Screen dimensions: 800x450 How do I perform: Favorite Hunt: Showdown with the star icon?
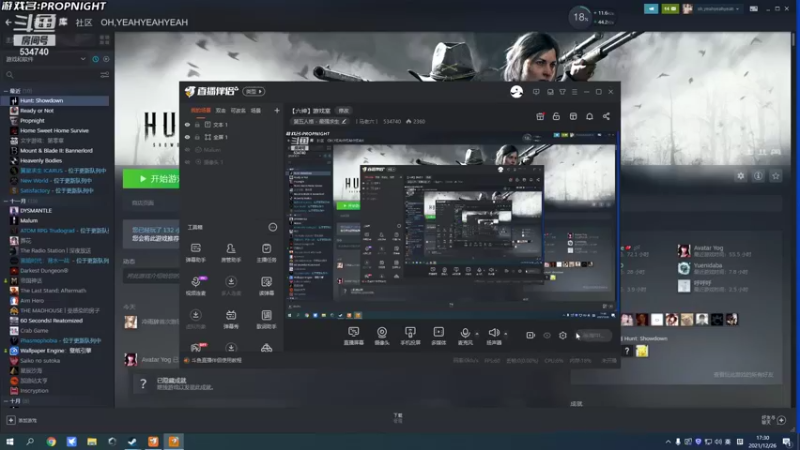pos(776,176)
